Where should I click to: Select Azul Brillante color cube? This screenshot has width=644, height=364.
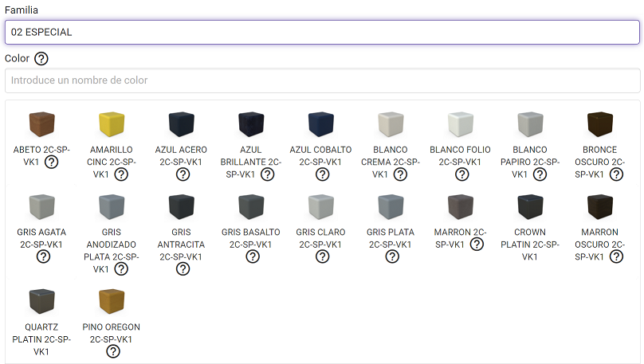[x=252, y=125]
